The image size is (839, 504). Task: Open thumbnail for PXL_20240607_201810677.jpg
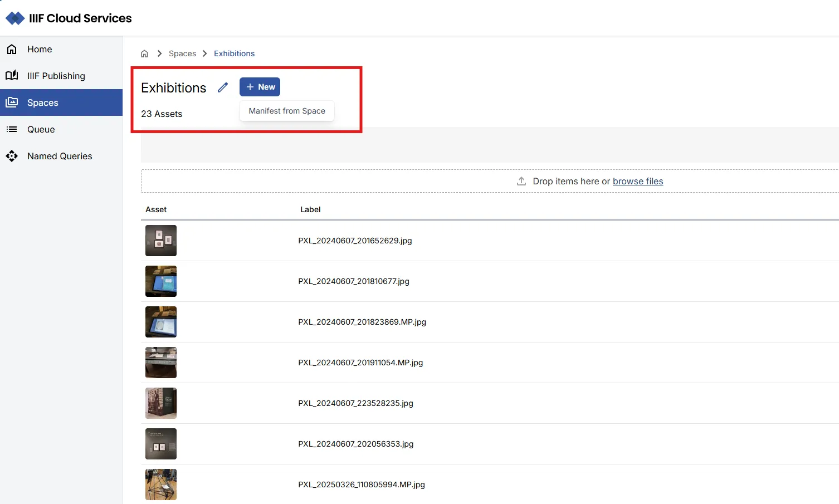pyautogui.click(x=161, y=281)
